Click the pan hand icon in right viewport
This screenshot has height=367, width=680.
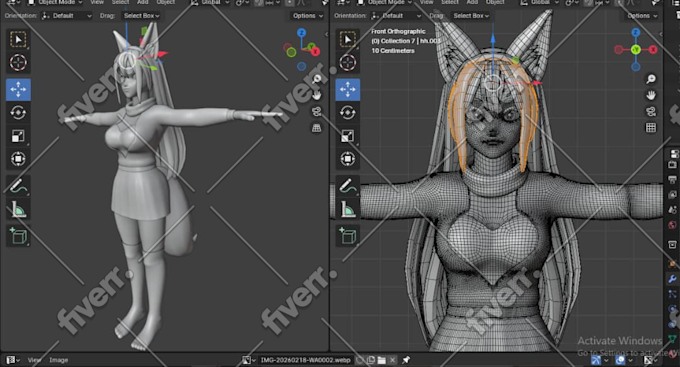tap(651, 95)
